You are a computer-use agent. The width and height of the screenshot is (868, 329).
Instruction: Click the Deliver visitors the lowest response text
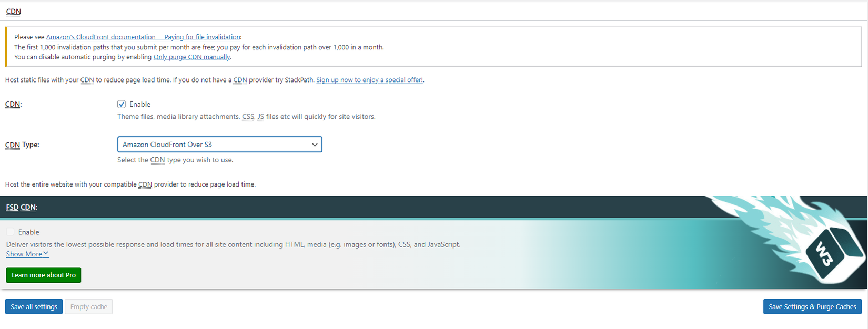pyautogui.click(x=234, y=244)
